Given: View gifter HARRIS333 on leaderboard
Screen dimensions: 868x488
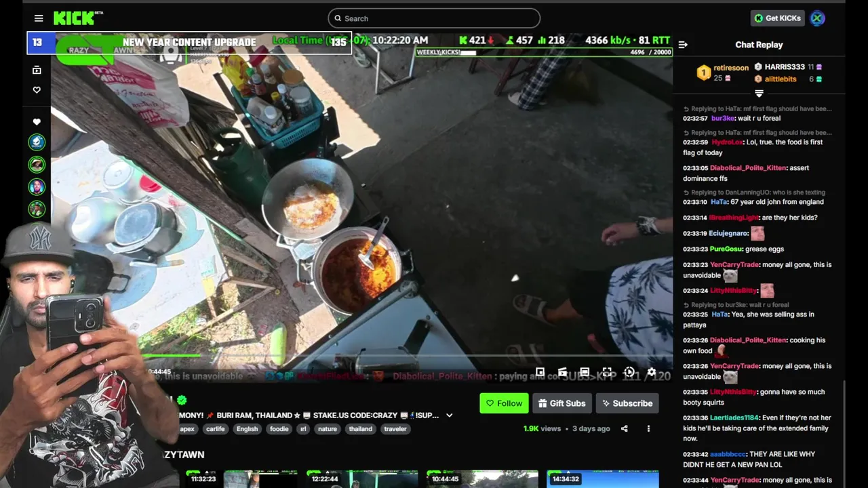Looking at the screenshot, I should pyautogui.click(x=788, y=67).
